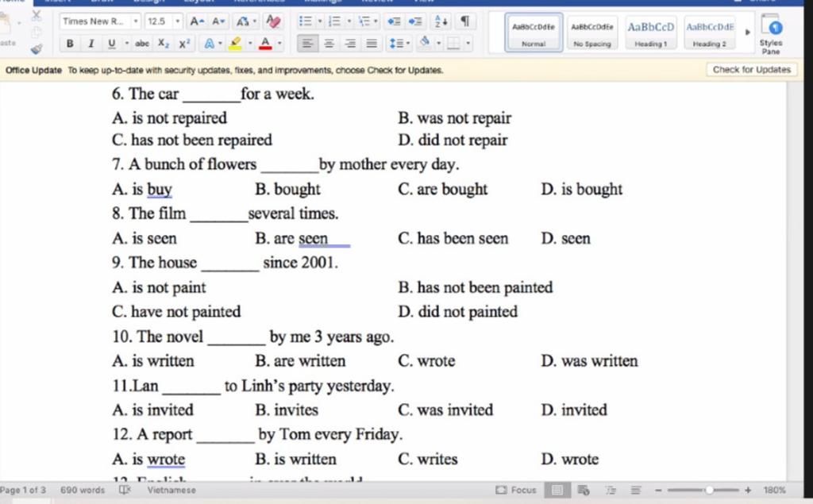
Task: Align text right
Action: (x=350, y=44)
